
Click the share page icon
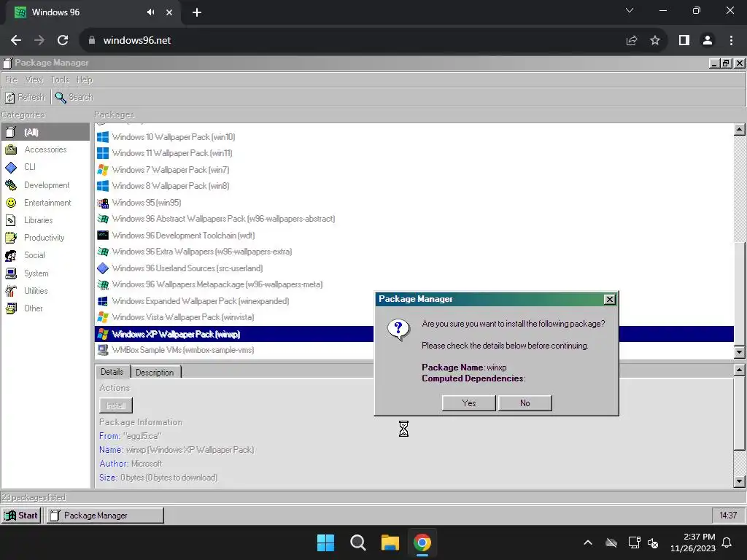pyautogui.click(x=632, y=40)
